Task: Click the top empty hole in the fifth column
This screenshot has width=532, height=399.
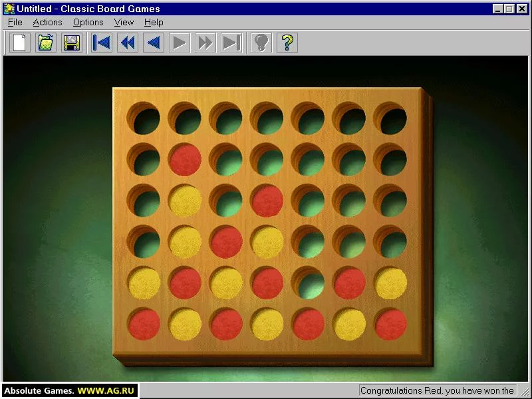Action: pos(308,118)
